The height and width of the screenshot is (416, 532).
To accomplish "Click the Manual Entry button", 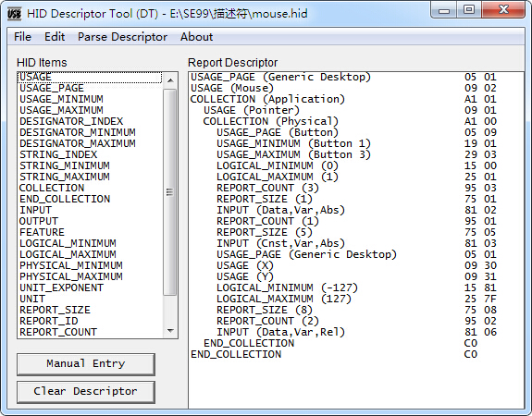I will click(86, 364).
